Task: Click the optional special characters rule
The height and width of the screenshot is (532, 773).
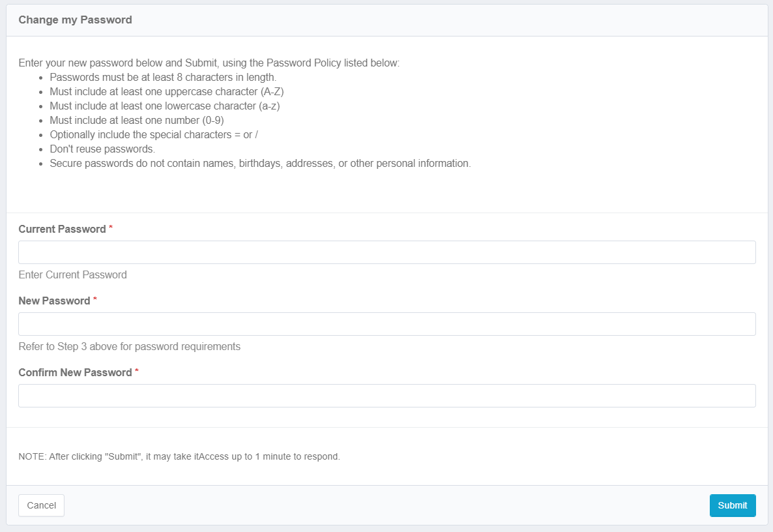Action: pyautogui.click(x=154, y=134)
